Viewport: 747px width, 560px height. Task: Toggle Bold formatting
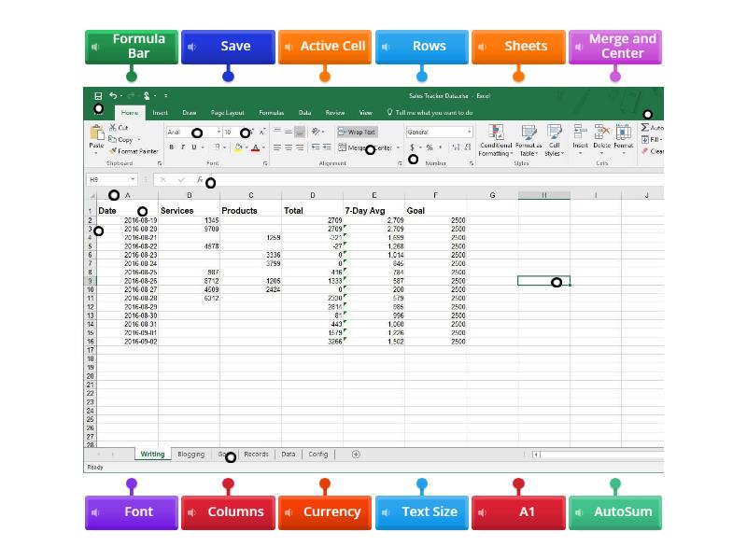click(172, 147)
